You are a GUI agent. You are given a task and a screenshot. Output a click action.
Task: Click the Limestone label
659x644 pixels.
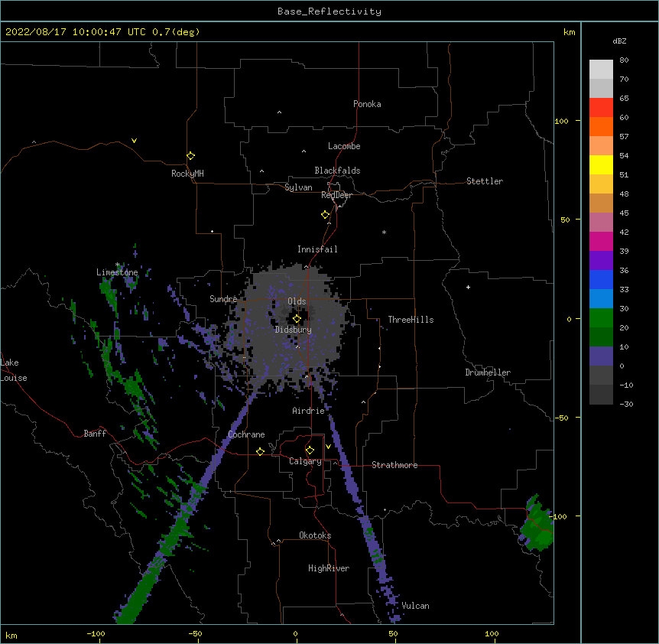pyautogui.click(x=117, y=272)
